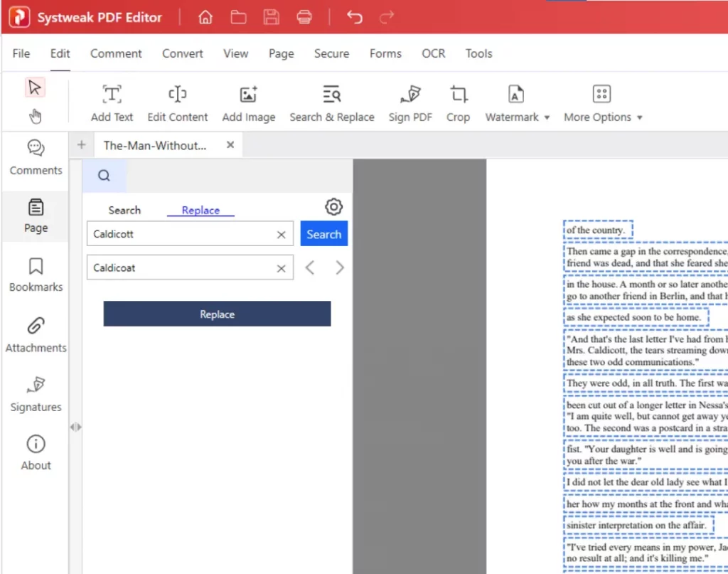Click the Add Text tool
728x574 pixels.
pyautogui.click(x=112, y=103)
